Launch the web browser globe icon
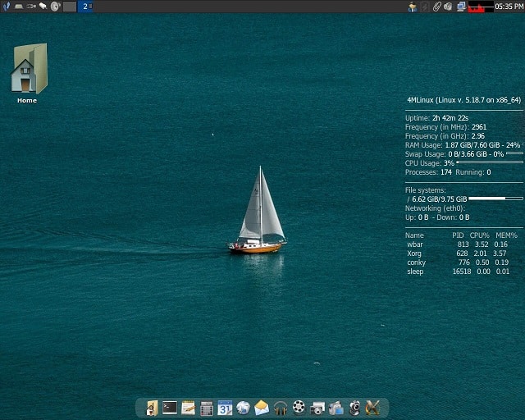Screen dimensions: 525x420 [244, 408]
